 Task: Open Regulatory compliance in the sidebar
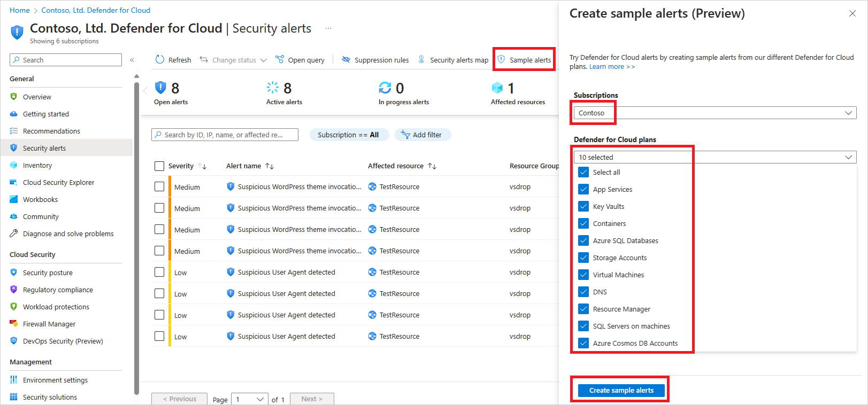pyautogui.click(x=58, y=290)
